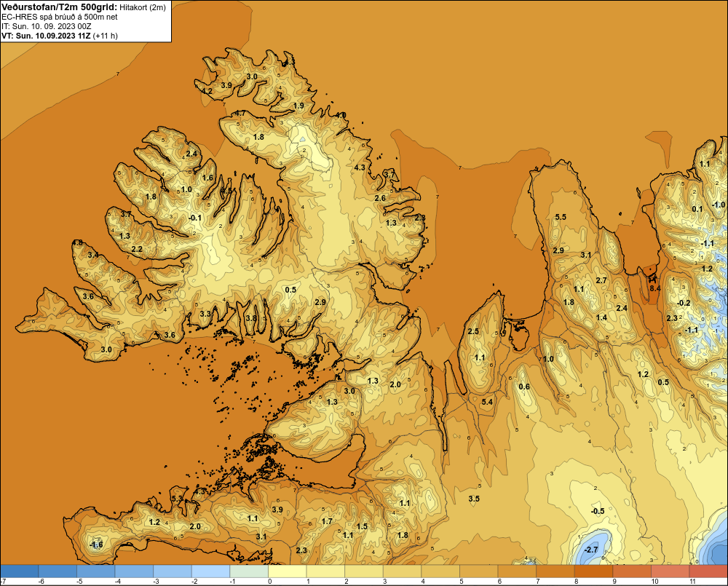Click the '-3' tick label on the legend
Viewport: 728px width, 586px height.
156,582
